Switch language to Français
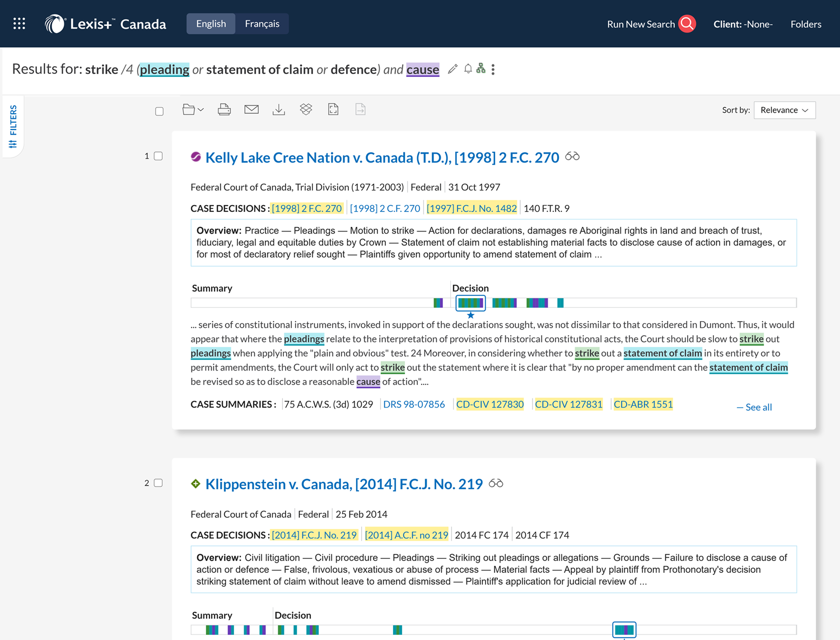840x640 pixels. 262,24
